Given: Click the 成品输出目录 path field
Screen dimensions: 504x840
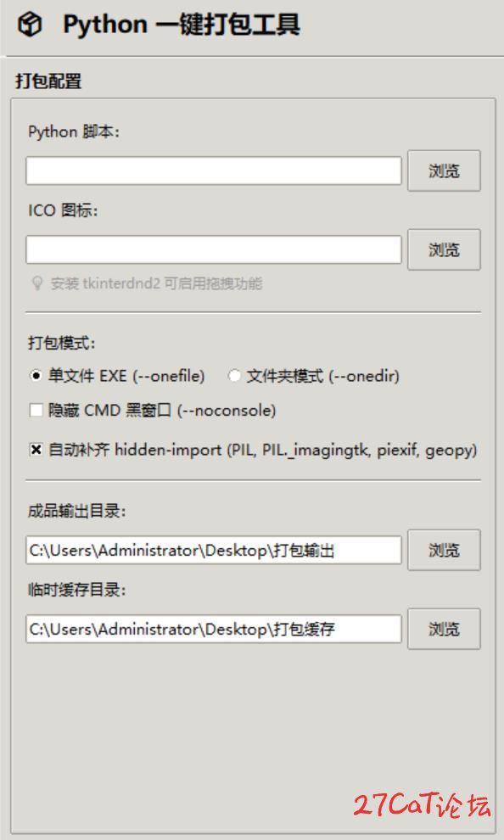Looking at the screenshot, I should point(214,550).
